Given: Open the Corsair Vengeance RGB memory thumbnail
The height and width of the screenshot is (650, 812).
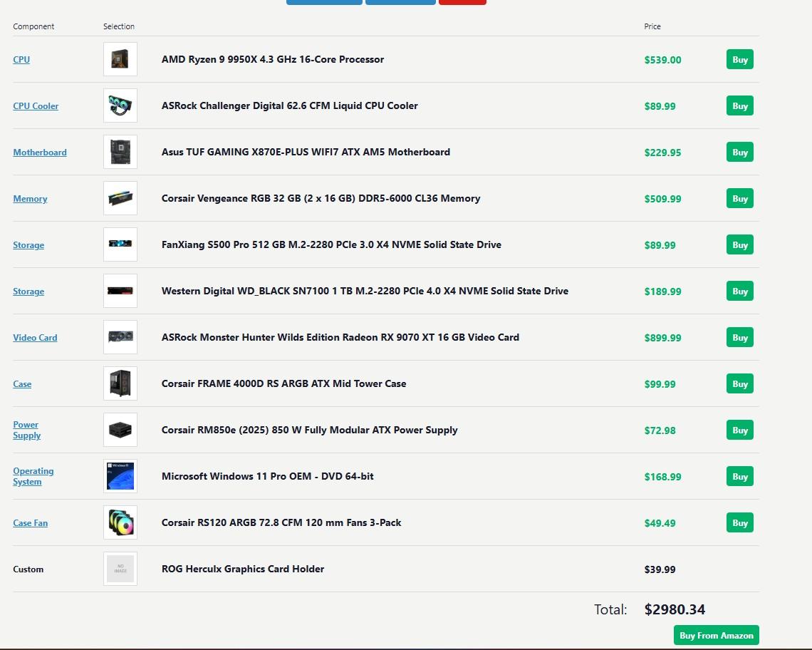Looking at the screenshot, I should click(120, 198).
